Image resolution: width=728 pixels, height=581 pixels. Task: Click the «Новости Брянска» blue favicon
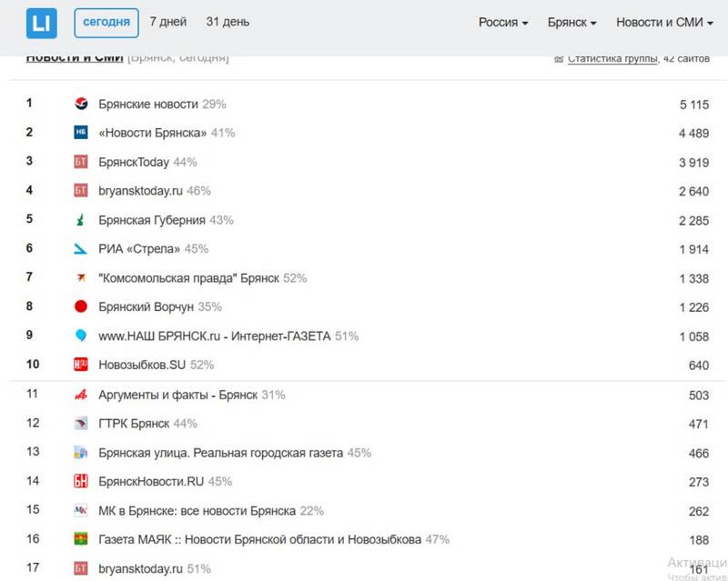pyautogui.click(x=80, y=133)
